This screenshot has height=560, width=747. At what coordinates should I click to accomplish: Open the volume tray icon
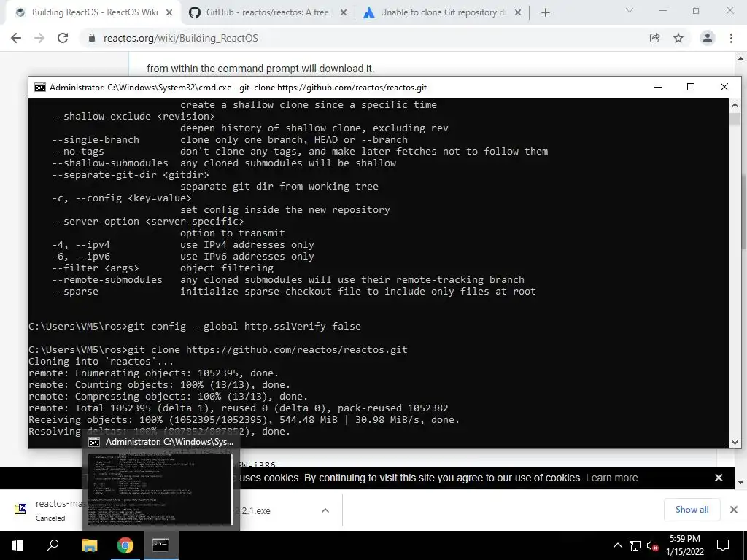tap(652, 545)
